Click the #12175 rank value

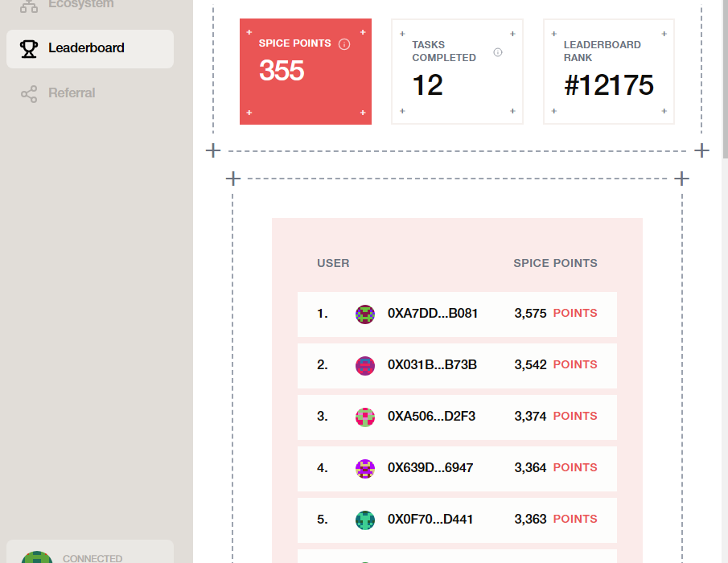click(609, 85)
